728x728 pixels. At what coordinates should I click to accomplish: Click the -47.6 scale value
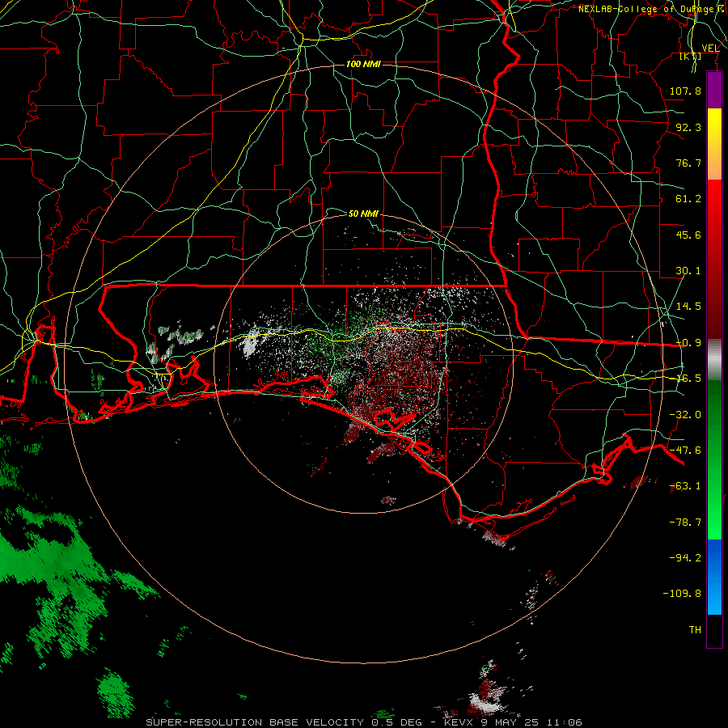(685, 451)
